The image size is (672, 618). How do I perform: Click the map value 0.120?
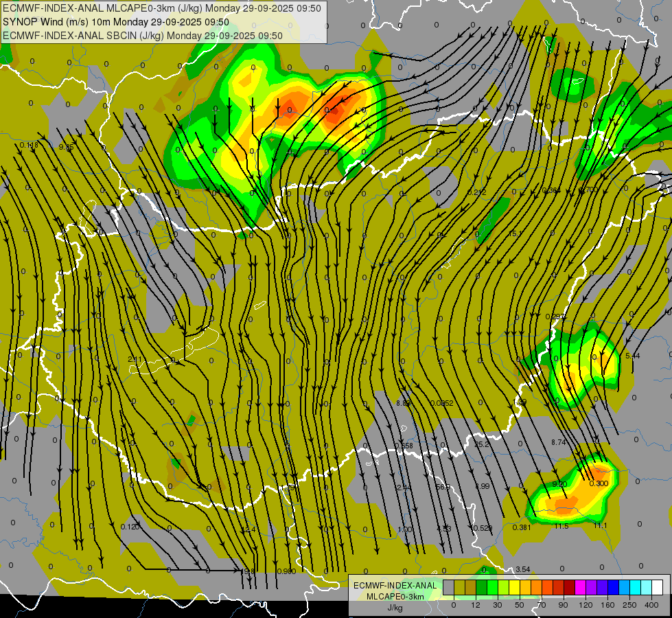point(130,527)
